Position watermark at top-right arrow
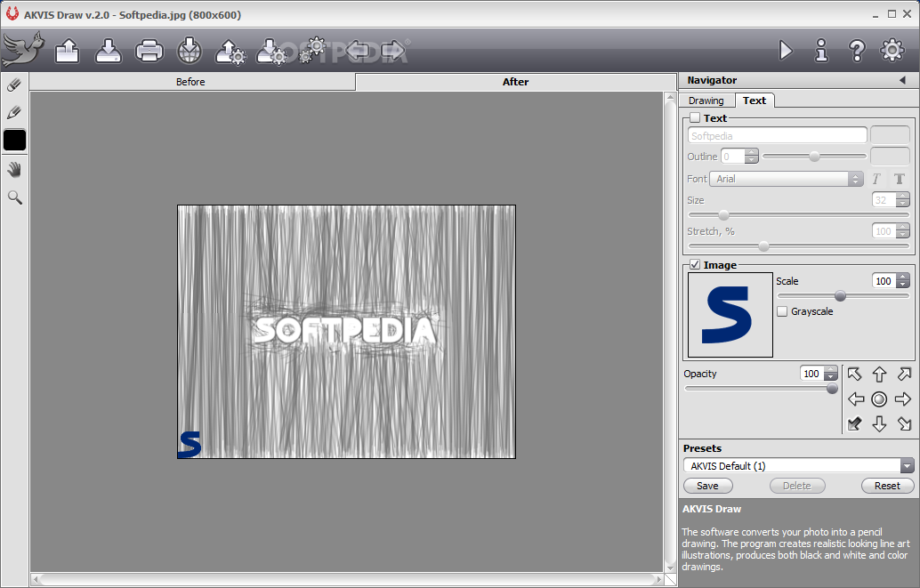The width and height of the screenshot is (920, 588). click(x=904, y=374)
